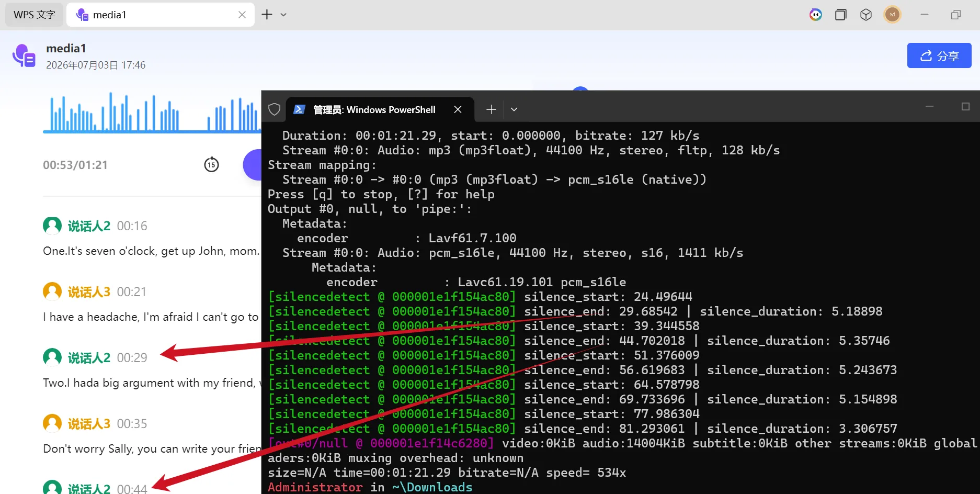Click the purple play/pause button

[252, 165]
